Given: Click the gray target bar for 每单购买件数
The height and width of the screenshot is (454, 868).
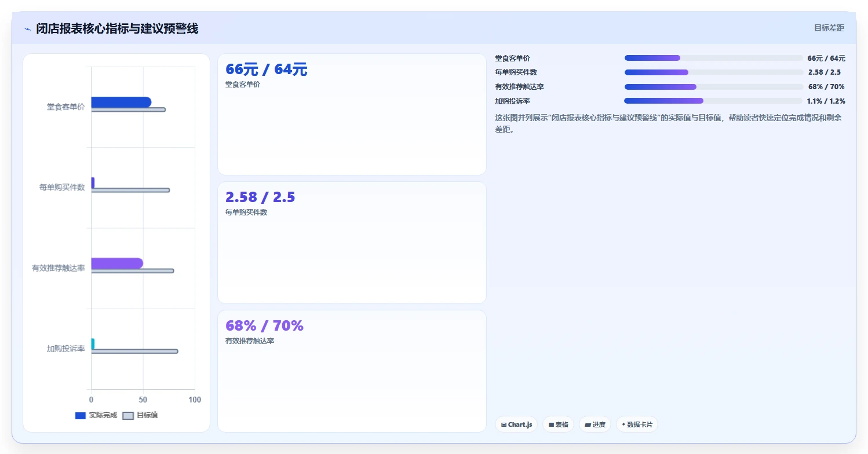Looking at the screenshot, I should pyautogui.click(x=130, y=190).
